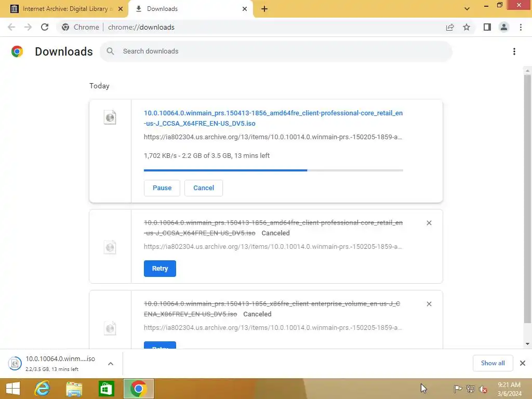Click Chrome icon in taskbar

click(138, 389)
